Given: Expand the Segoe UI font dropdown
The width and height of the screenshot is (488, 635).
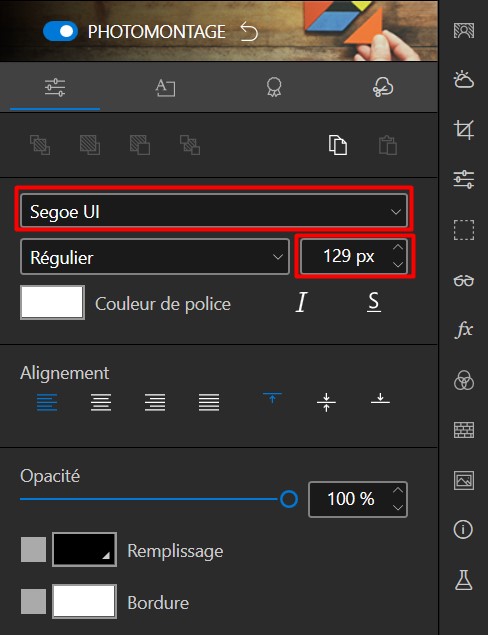Looking at the screenshot, I should pyautogui.click(x=214, y=210).
